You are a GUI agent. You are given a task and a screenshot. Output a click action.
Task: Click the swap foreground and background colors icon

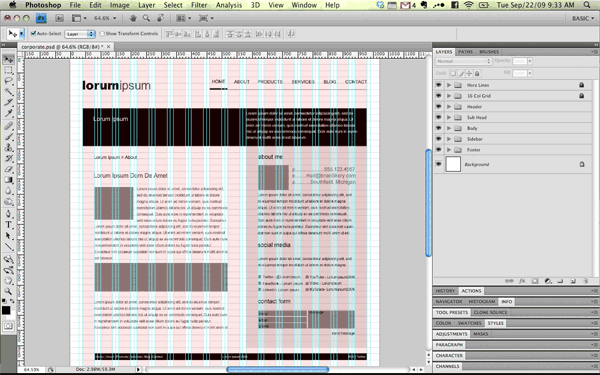click(13, 301)
